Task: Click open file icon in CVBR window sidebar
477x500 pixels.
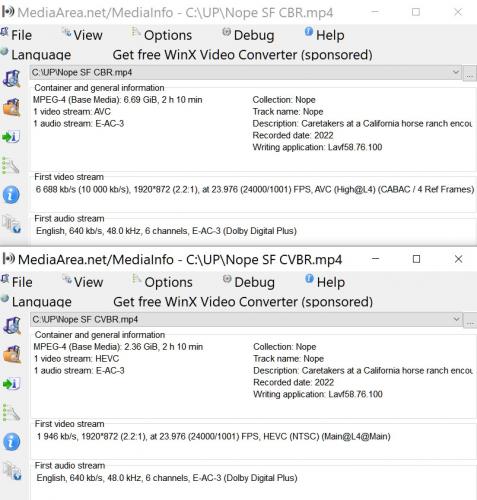Action: pos(12,326)
